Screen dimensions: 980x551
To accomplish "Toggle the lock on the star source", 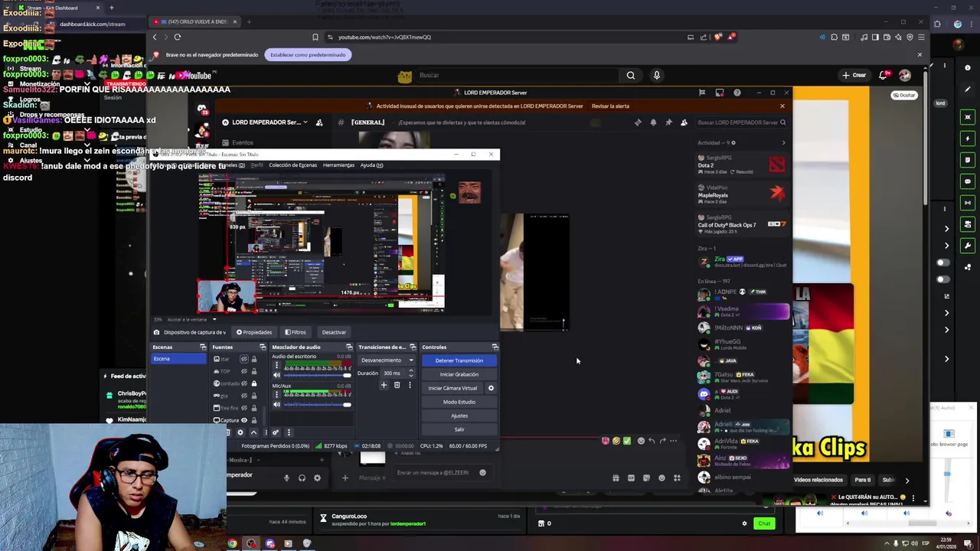I will click(x=253, y=359).
